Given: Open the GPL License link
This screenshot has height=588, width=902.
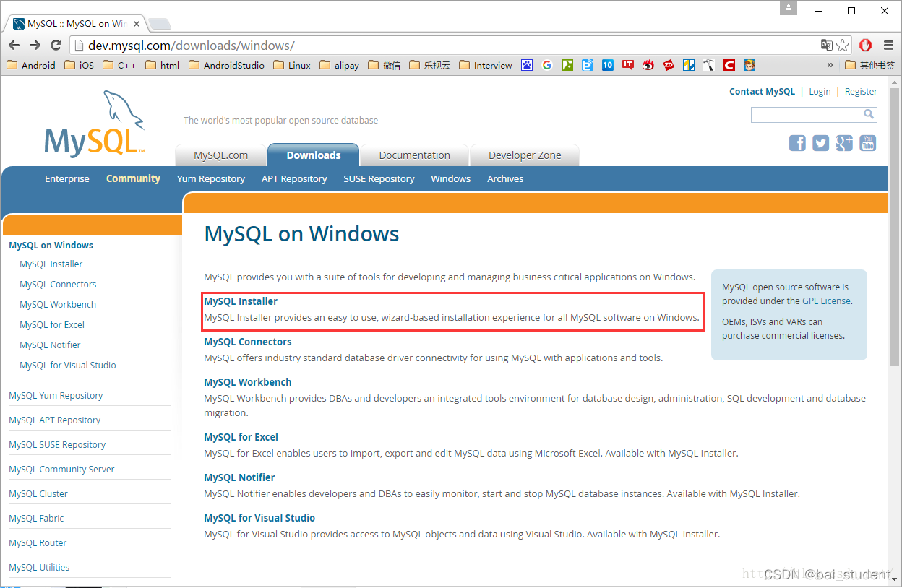Looking at the screenshot, I should pyautogui.click(x=827, y=301).
